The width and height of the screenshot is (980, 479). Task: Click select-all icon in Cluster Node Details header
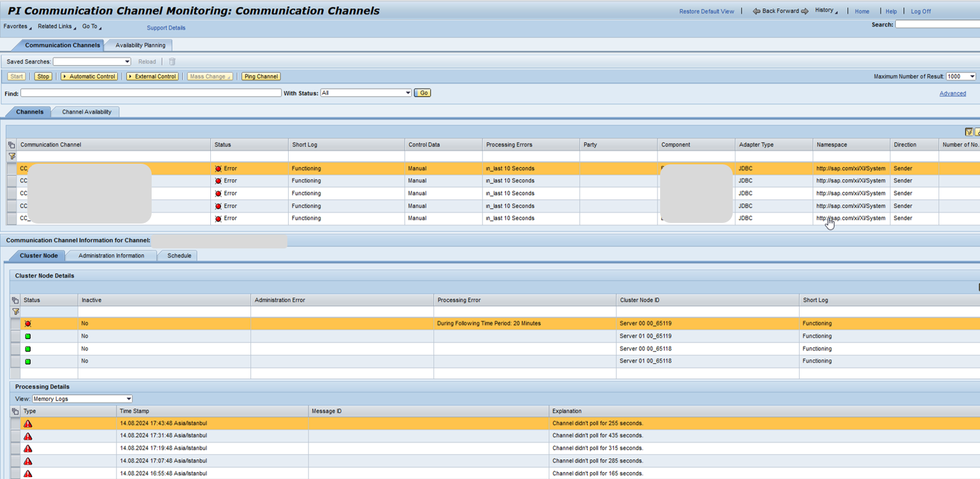pyautogui.click(x=15, y=300)
